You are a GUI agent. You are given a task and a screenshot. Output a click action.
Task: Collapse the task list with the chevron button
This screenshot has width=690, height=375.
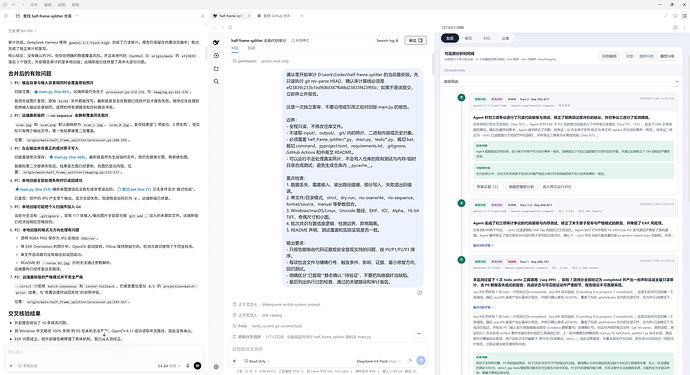click(418, 334)
